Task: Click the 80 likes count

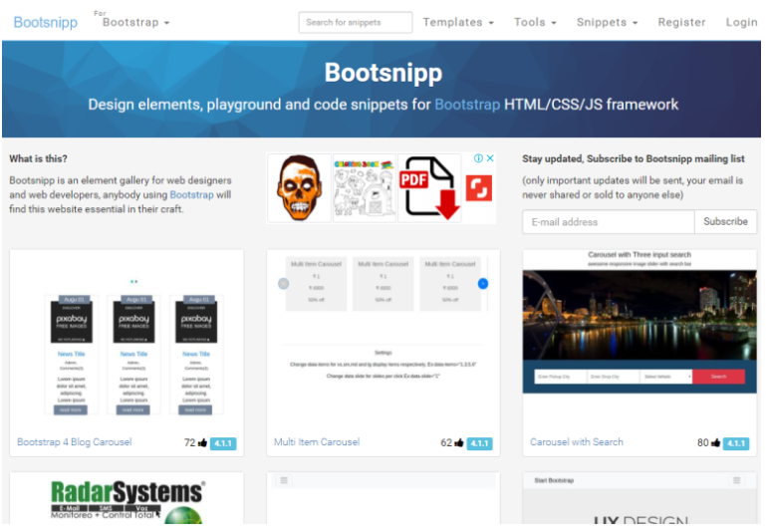Action: click(x=703, y=443)
